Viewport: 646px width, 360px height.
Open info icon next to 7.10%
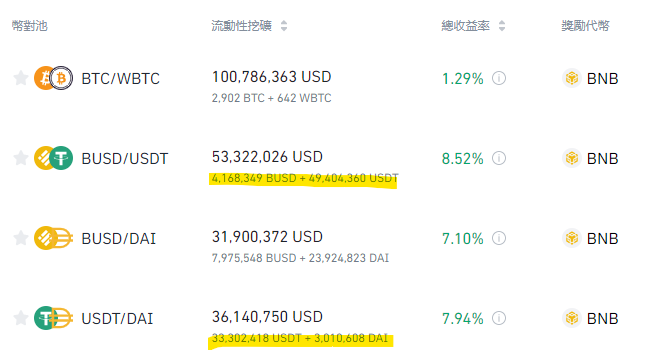click(x=499, y=238)
